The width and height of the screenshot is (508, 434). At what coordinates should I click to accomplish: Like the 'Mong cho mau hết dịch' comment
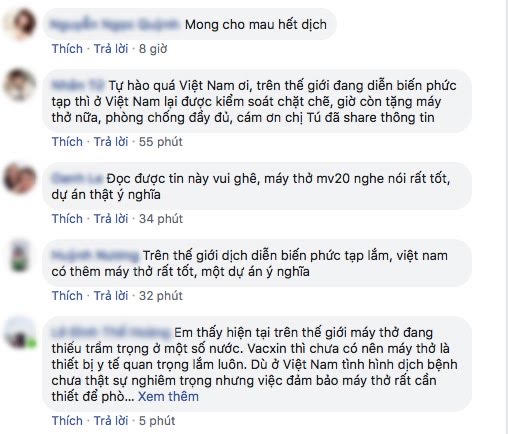67,49
